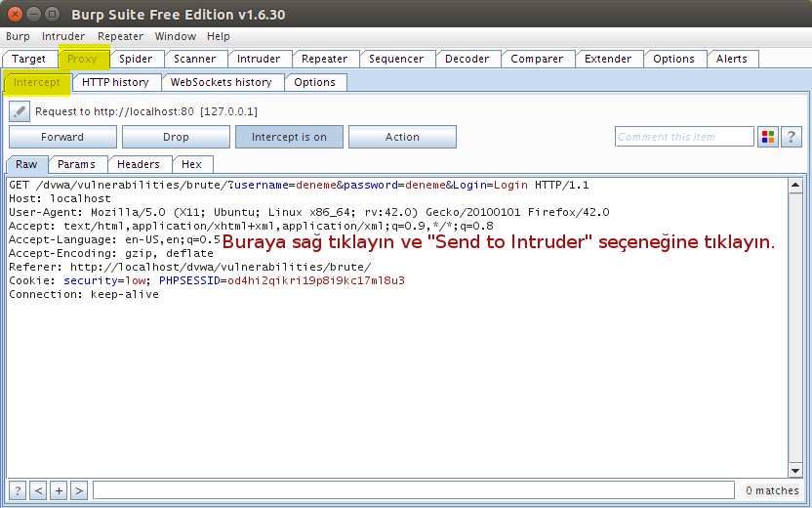Open the intercept help question-mark icon
This screenshot has width=812, height=508.
[792, 137]
